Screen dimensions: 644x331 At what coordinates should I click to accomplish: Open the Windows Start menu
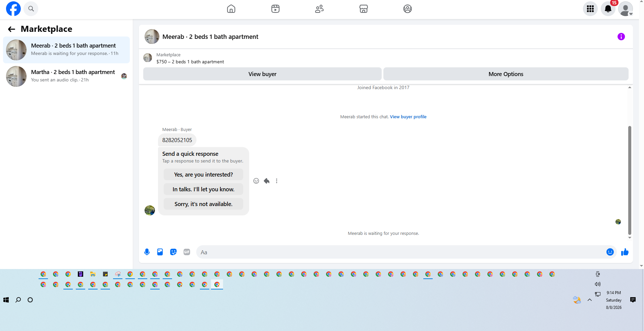(x=6, y=300)
